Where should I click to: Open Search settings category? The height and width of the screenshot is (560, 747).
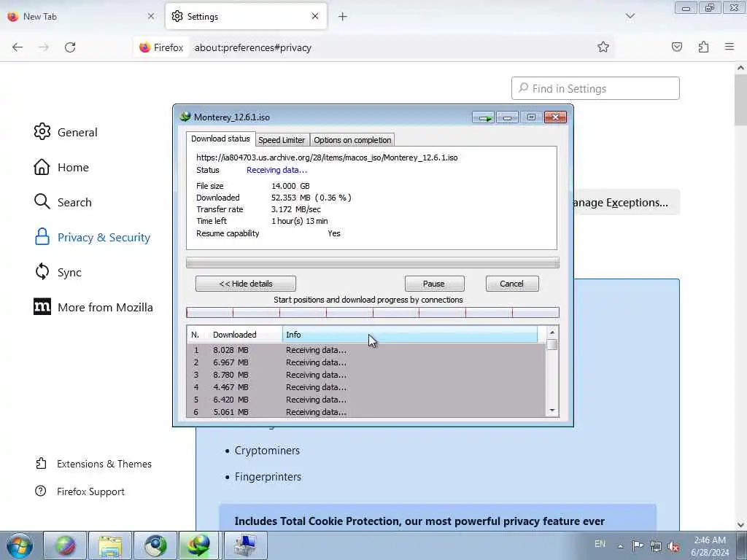pyautogui.click(x=63, y=202)
